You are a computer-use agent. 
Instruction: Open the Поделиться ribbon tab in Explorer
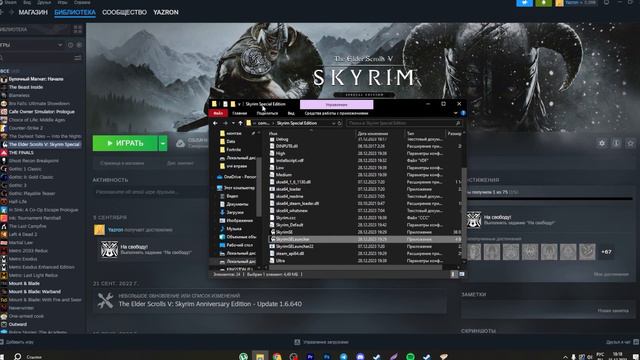(267, 113)
